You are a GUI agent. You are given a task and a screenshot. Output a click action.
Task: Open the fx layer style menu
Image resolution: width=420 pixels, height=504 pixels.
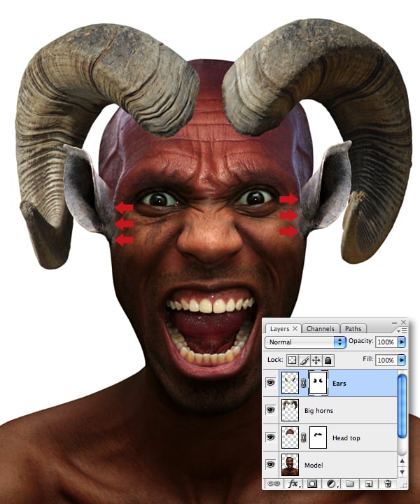pos(293,483)
